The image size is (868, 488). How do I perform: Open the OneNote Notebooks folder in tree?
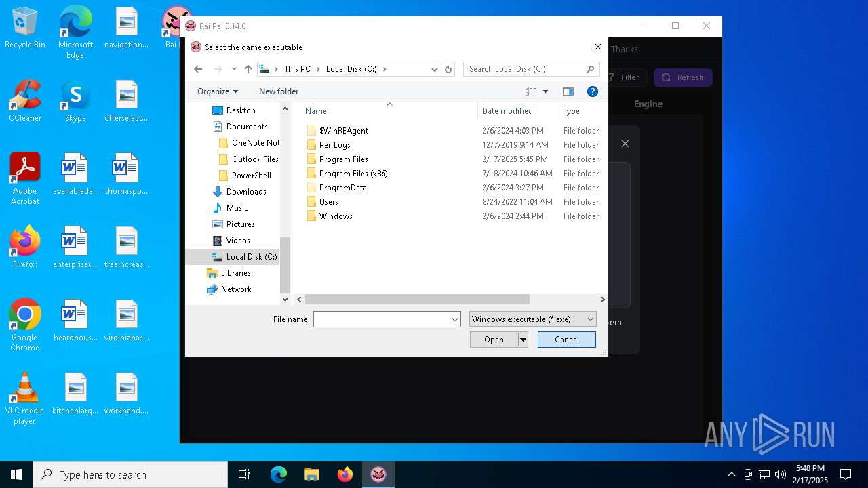[x=249, y=143]
